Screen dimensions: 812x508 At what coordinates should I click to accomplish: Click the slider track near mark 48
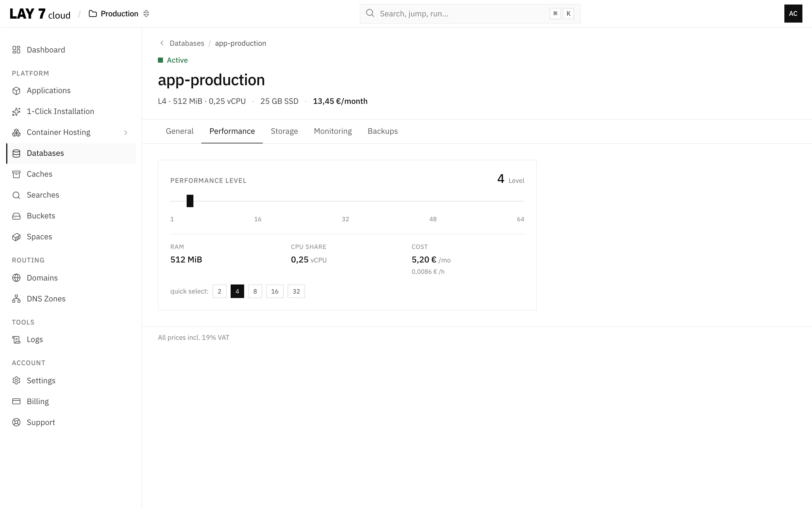[433, 201]
